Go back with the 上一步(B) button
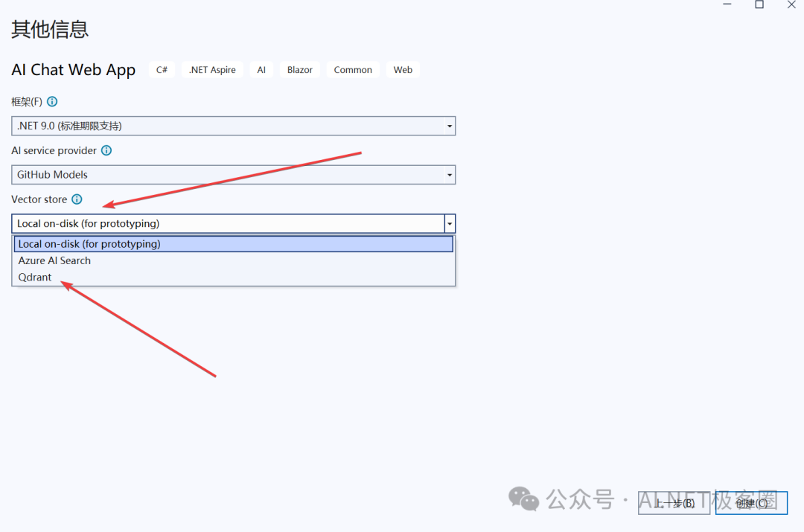Viewport: 804px width, 532px height. tap(674, 503)
